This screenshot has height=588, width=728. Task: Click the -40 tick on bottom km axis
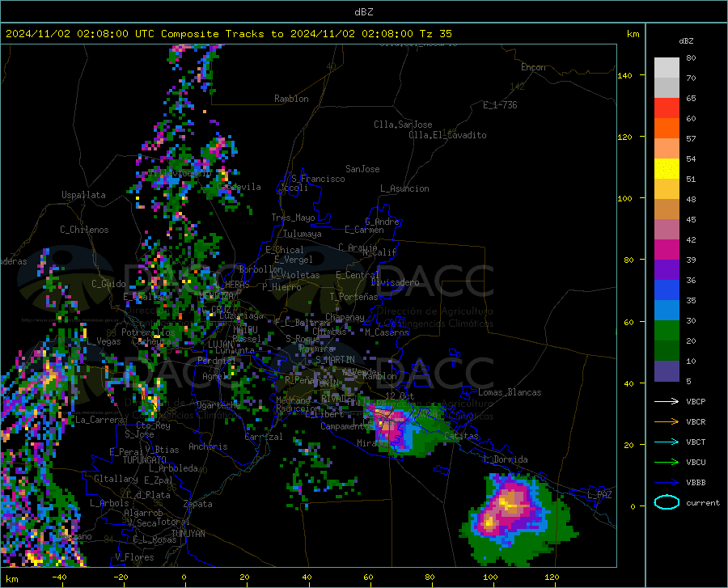click(59, 577)
